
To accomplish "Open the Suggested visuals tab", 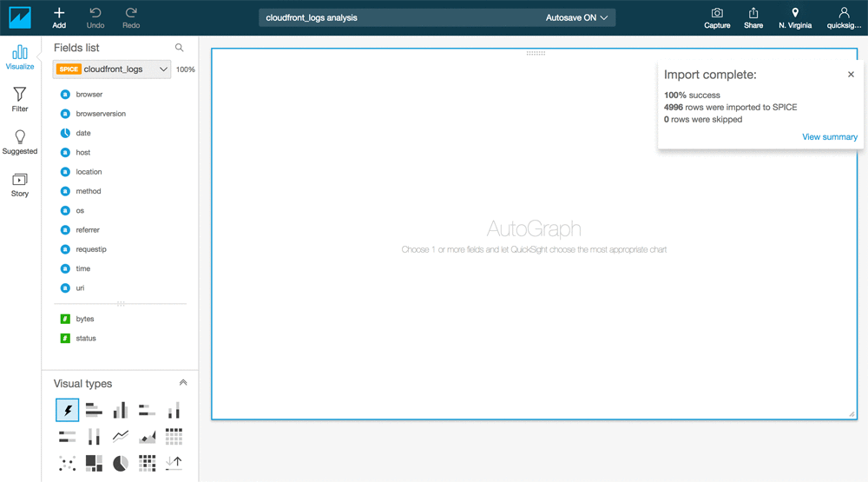I will 20,142.
